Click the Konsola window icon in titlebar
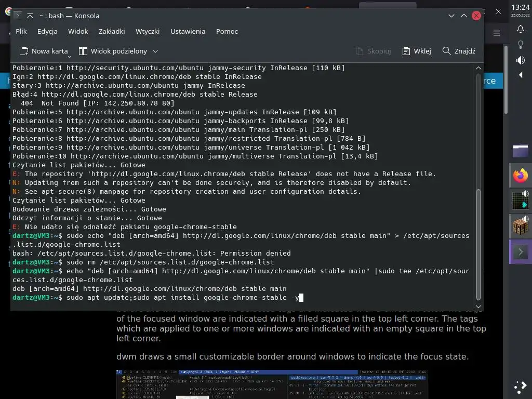This screenshot has height=399, width=532. pyautogui.click(x=18, y=15)
